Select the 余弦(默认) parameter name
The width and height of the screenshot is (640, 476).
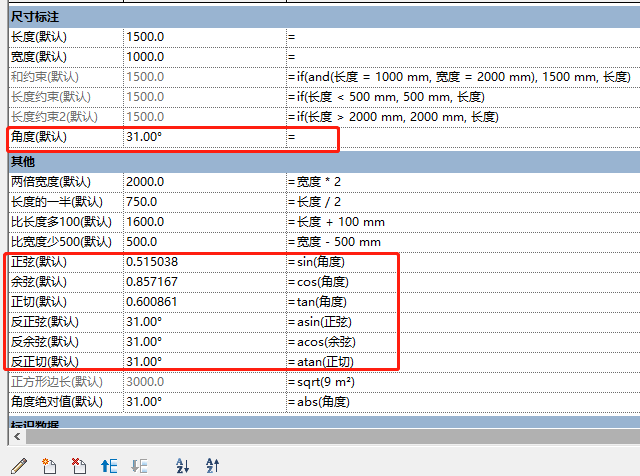39,282
